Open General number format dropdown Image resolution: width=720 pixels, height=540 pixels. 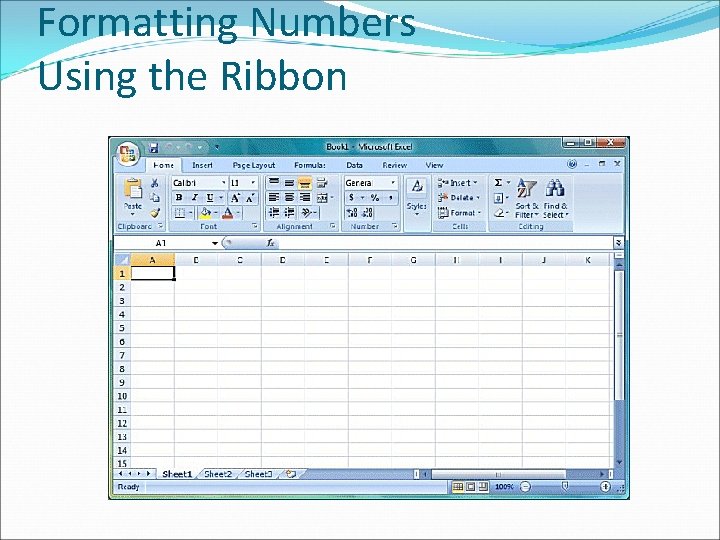pos(393,183)
